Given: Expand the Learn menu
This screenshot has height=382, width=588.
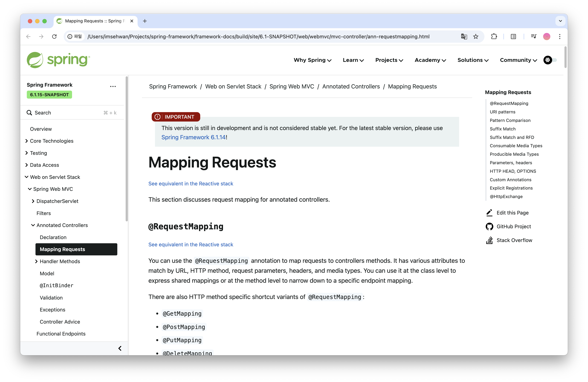Looking at the screenshot, I should point(353,60).
